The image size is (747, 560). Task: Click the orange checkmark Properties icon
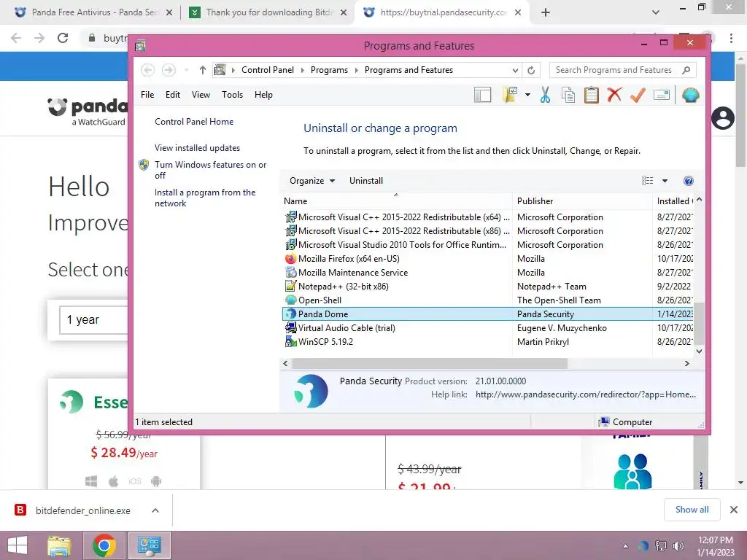pyautogui.click(x=638, y=95)
